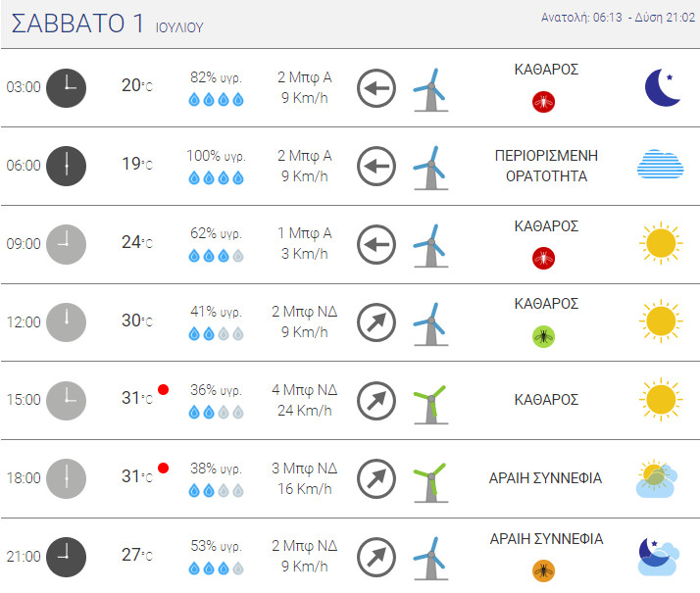Click the ΑΡΑΙΗ ΣΥΝΝΕΦΙΑ label at 18:00

[x=545, y=478]
